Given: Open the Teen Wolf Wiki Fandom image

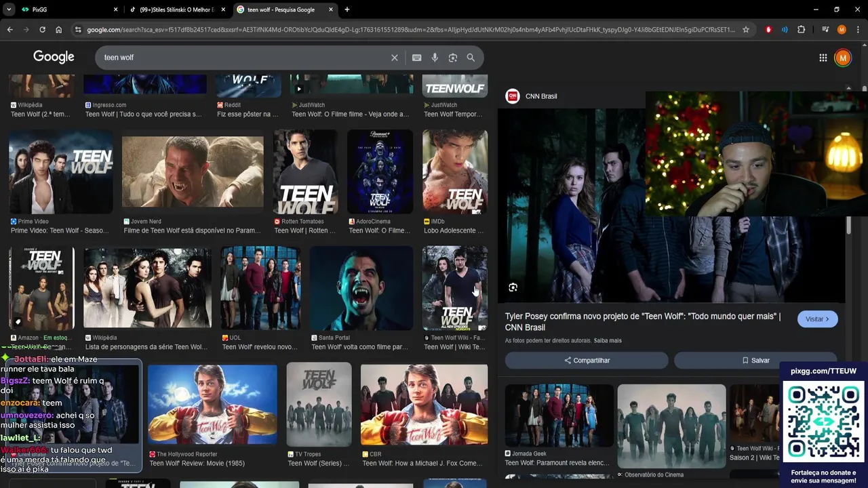Looking at the screenshot, I should click(x=455, y=288).
